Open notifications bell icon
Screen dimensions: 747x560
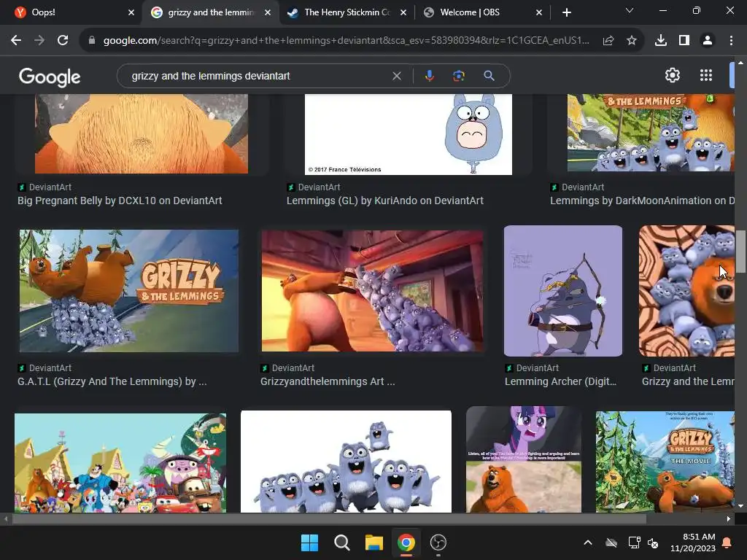(x=727, y=542)
